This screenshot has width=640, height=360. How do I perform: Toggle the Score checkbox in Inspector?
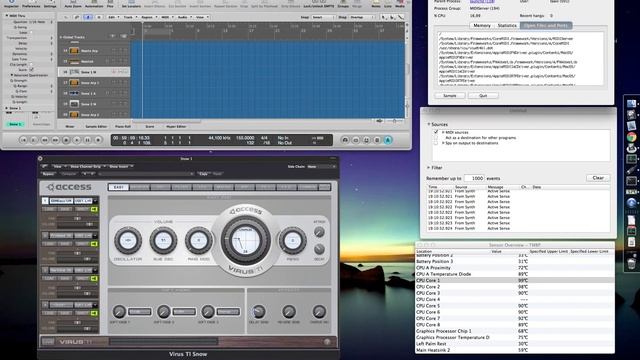31,70
